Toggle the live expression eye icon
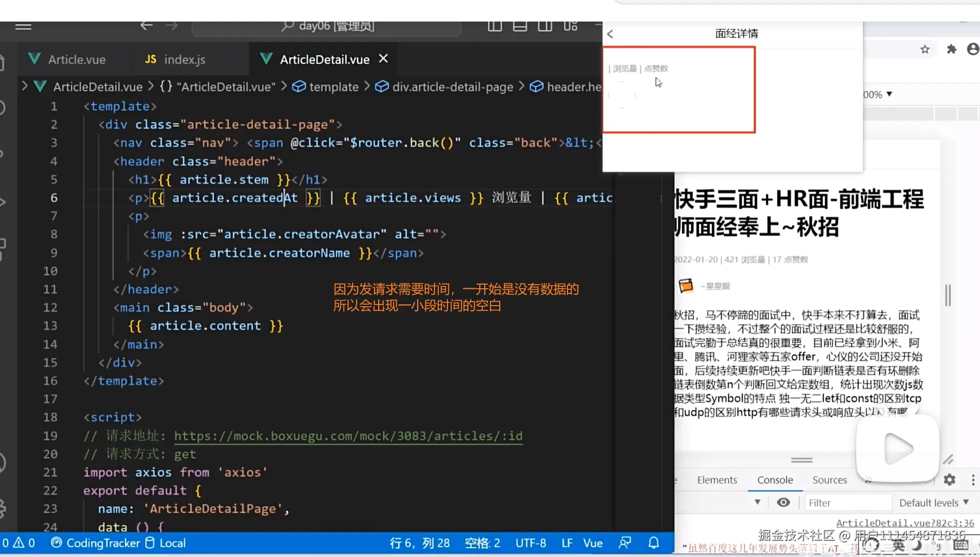Image resolution: width=980 pixels, height=557 pixels. (x=783, y=502)
